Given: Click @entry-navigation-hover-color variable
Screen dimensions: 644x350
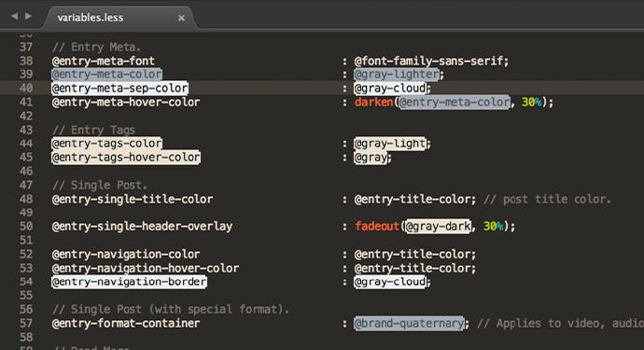Looking at the screenshot, I should click(146, 268).
